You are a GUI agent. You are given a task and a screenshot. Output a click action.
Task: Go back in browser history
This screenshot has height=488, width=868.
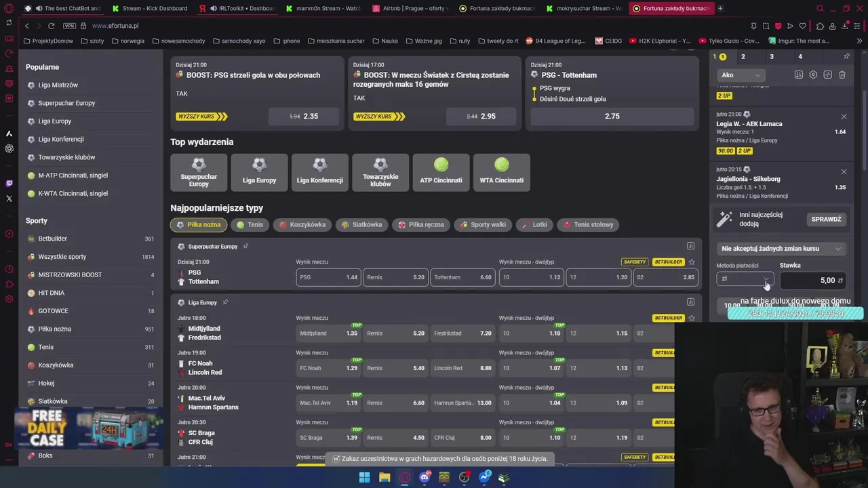point(27,26)
